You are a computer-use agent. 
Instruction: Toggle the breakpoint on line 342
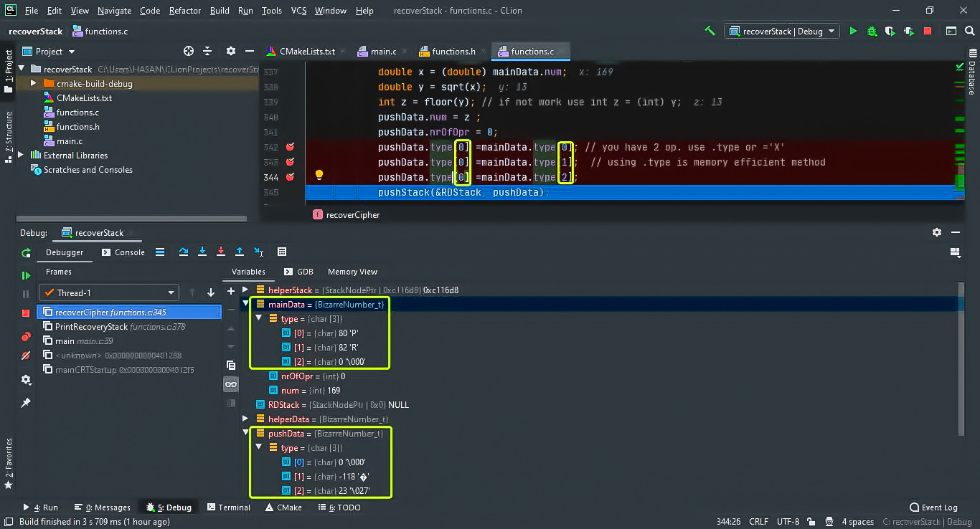point(291,147)
